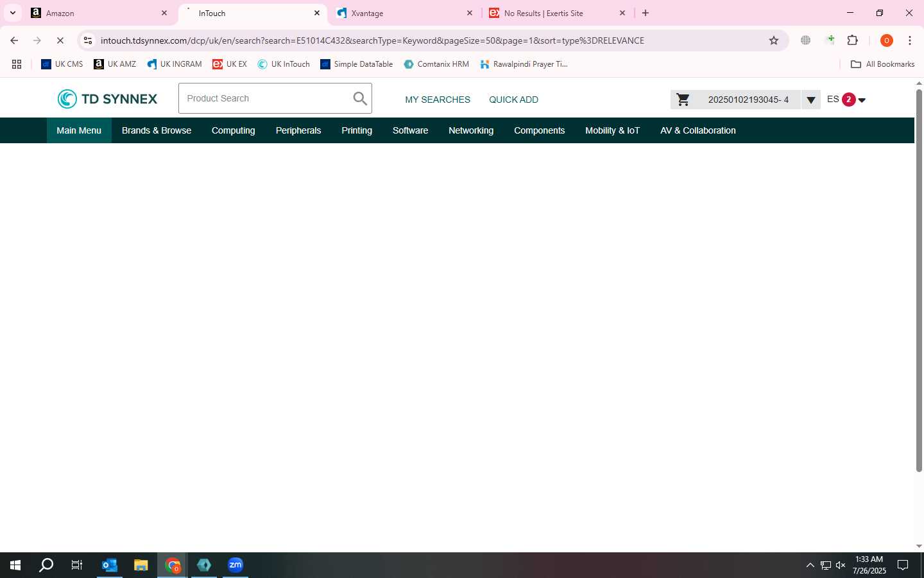Open the Extensions puzzle icon
The image size is (924, 578).
(852, 40)
